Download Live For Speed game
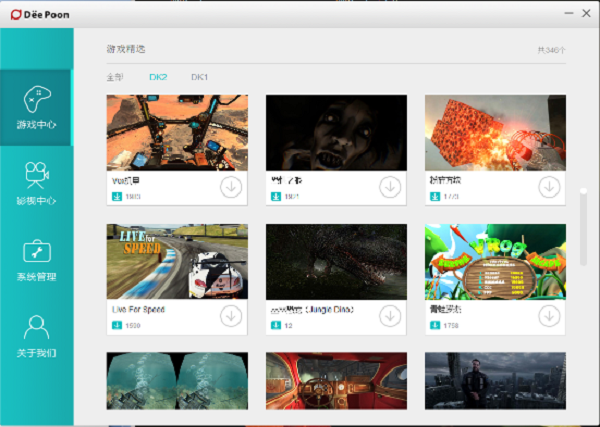This screenshot has height=427, width=600. coord(230,316)
